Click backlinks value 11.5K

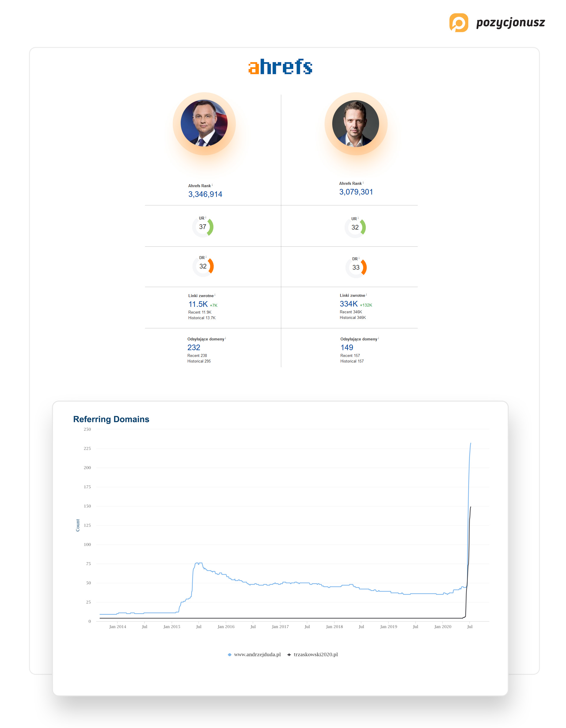pyautogui.click(x=198, y=304)
